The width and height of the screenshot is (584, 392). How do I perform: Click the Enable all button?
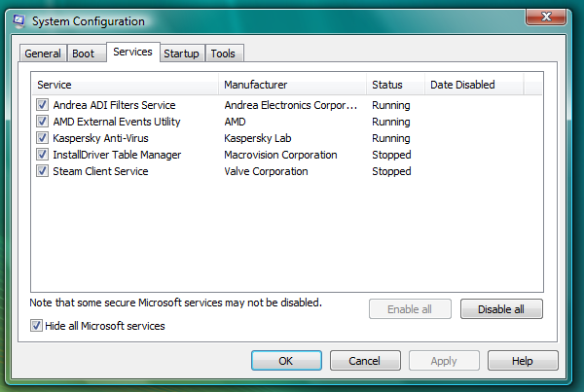tap(410, 309)
